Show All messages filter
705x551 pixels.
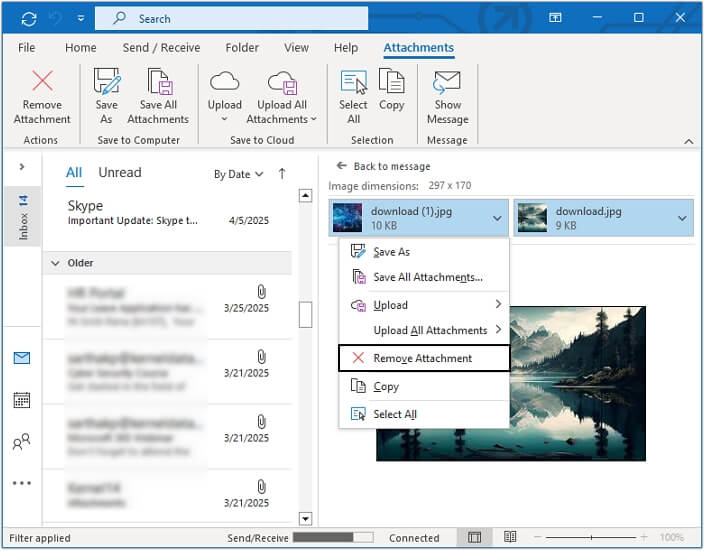[x=74, y=173]
